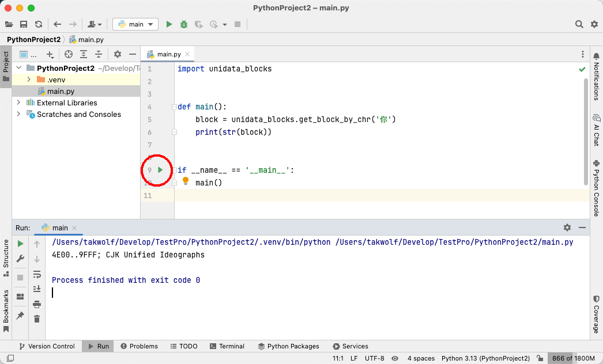Open Coverage side panel

[x=596, y=314]
